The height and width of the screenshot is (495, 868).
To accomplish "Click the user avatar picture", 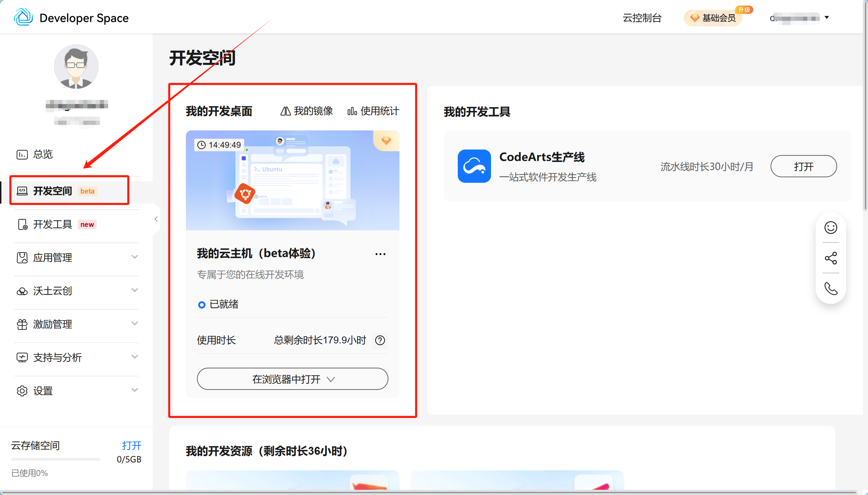I will (76, 67).
